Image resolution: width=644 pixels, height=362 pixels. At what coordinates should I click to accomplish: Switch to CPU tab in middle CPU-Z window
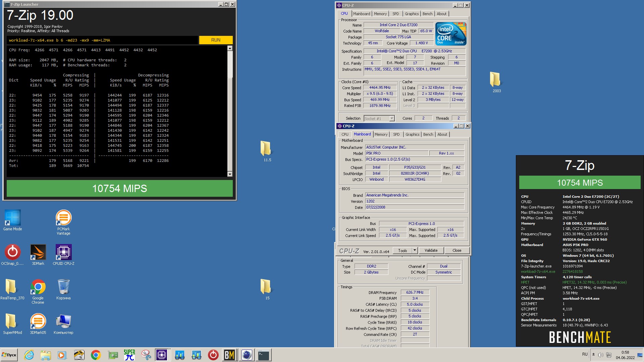[345, 134]
